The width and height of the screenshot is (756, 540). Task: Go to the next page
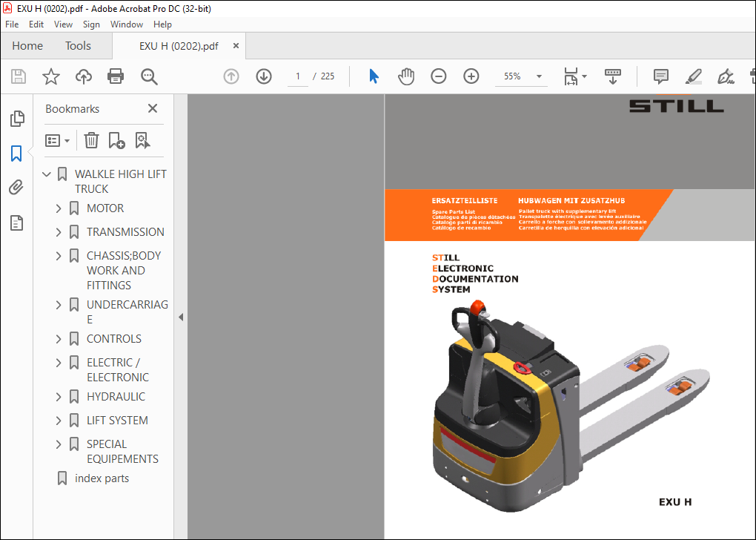[264, 76]
